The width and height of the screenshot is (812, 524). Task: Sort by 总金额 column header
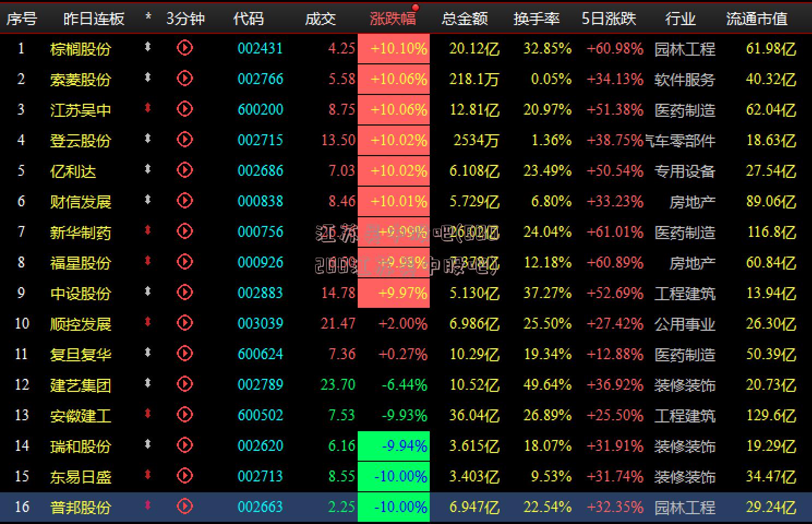(465, 19)
